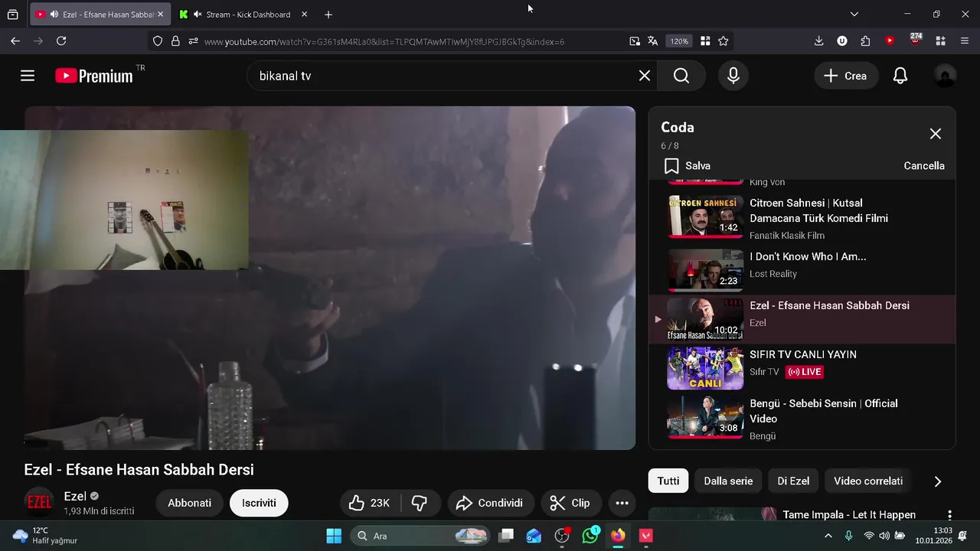This screenshot has height=551, width=980.
Task: Click the Abbonati button
Action: coord(189,503)
